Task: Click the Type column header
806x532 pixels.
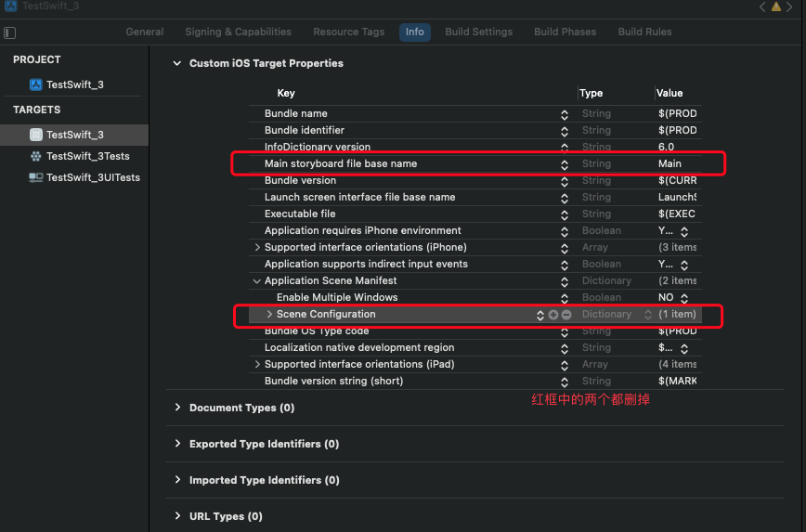Action: pyautogui.click(x=591, y=93)
